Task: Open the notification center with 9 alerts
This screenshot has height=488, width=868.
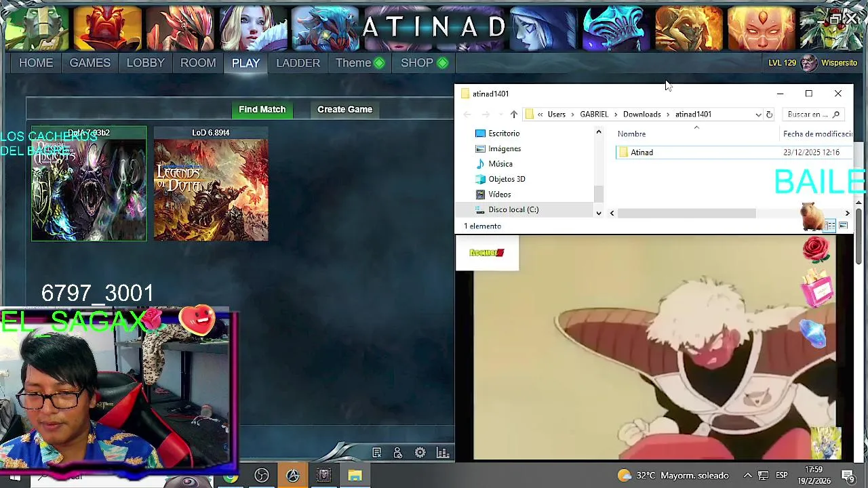Action: pyautogui.click(x=848, y=476)
